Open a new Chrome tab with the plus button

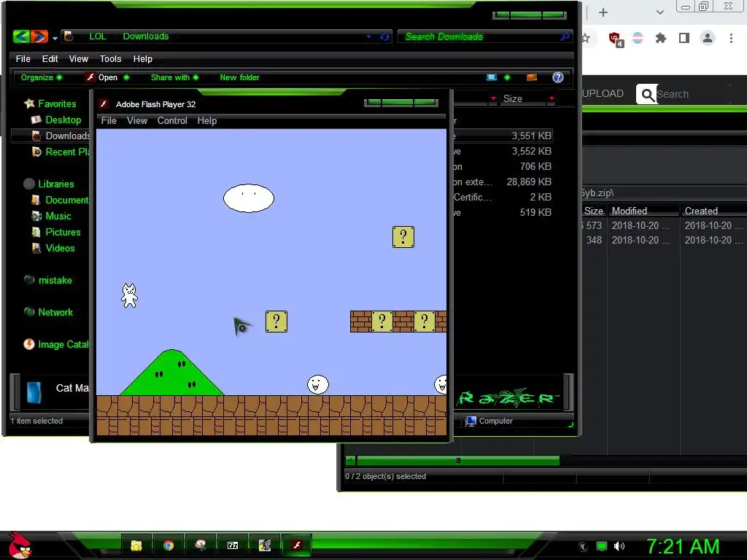click(x=603, y=13)
